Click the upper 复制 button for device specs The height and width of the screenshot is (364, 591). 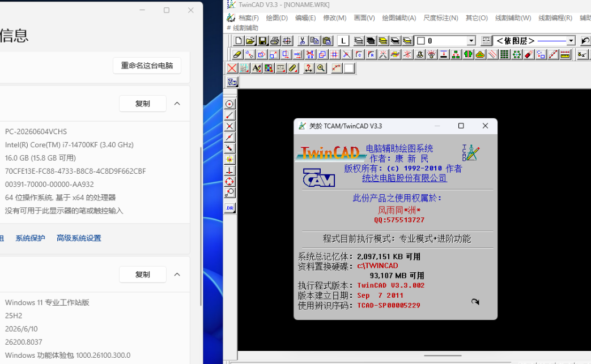point(142,104)
